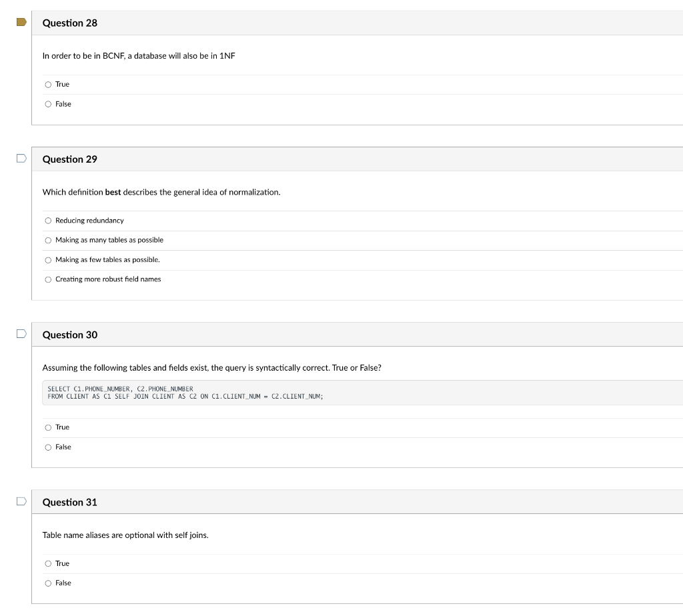Viewport: 683px width, 616px height.
Task: Select False for Question 28 BCNF statement
Action: 48,104
